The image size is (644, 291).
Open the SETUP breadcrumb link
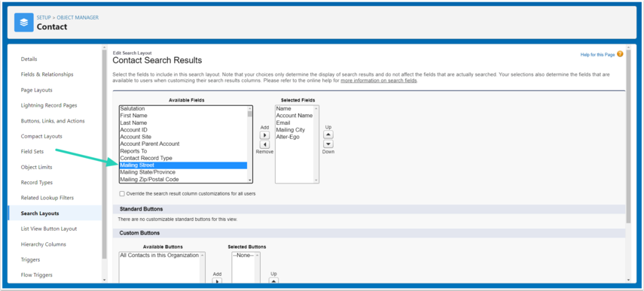point(44,17)
